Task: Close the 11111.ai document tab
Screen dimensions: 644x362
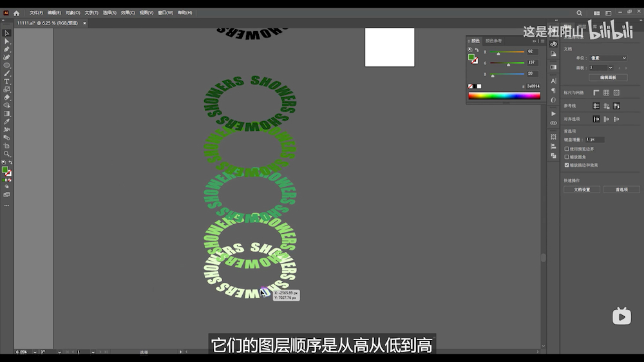Action: click(x=84, y=23)
